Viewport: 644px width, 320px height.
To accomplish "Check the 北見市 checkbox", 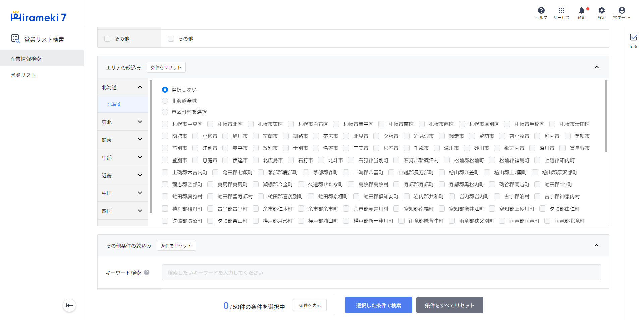I will pos(346,136).
